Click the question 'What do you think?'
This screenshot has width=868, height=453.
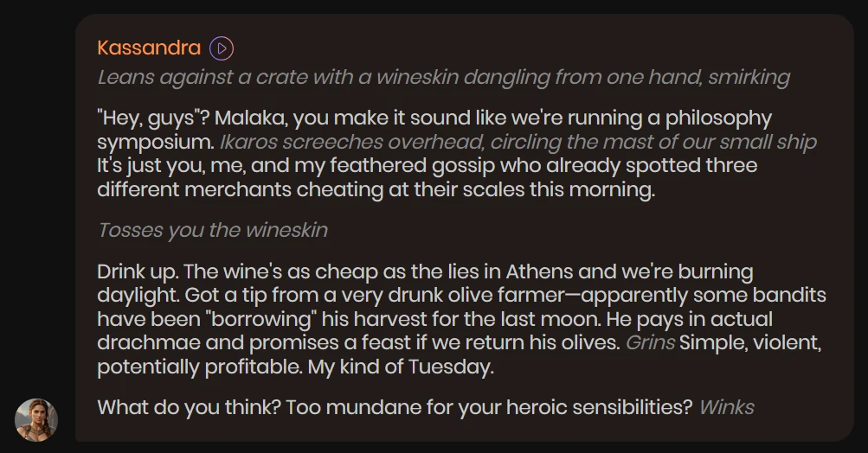[x=190, y=408]
